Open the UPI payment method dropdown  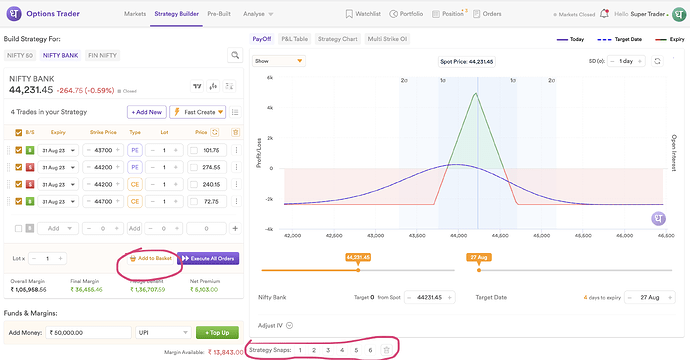(x=163, y=333)
